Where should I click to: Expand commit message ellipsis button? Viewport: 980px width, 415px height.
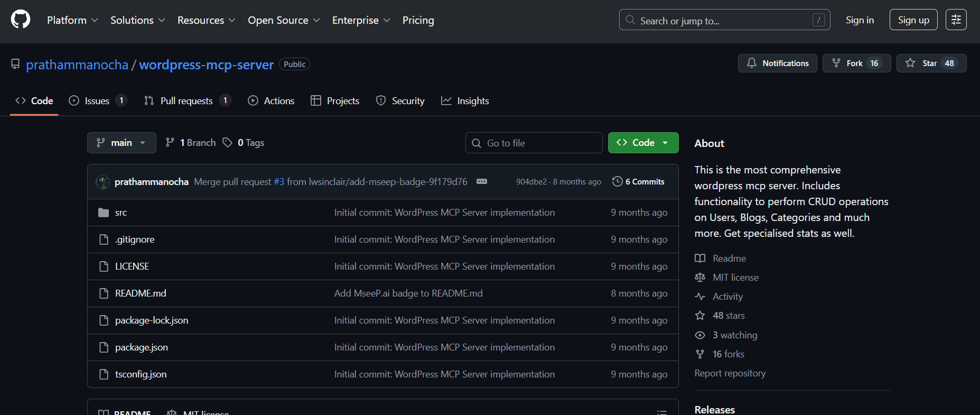(482, 181)
